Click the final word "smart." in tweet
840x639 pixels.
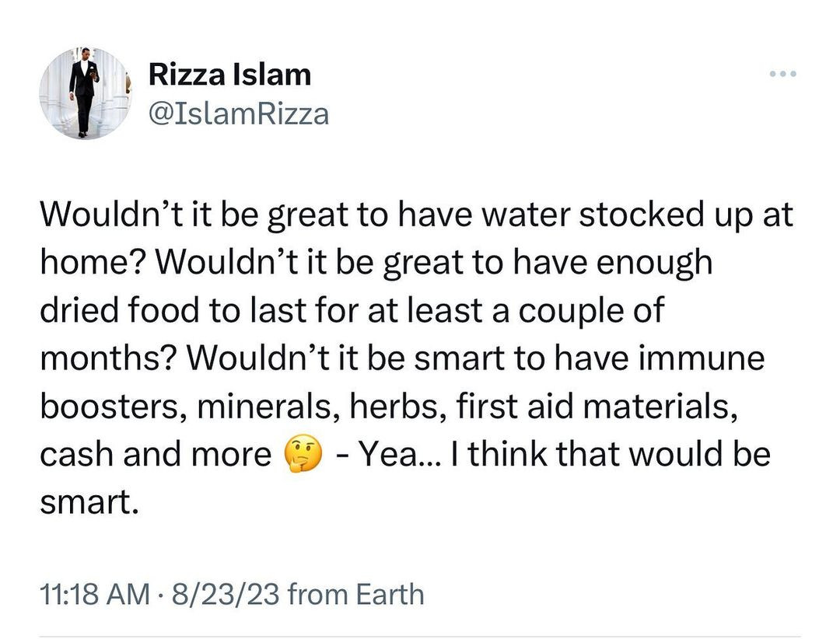tap(89, 502)
